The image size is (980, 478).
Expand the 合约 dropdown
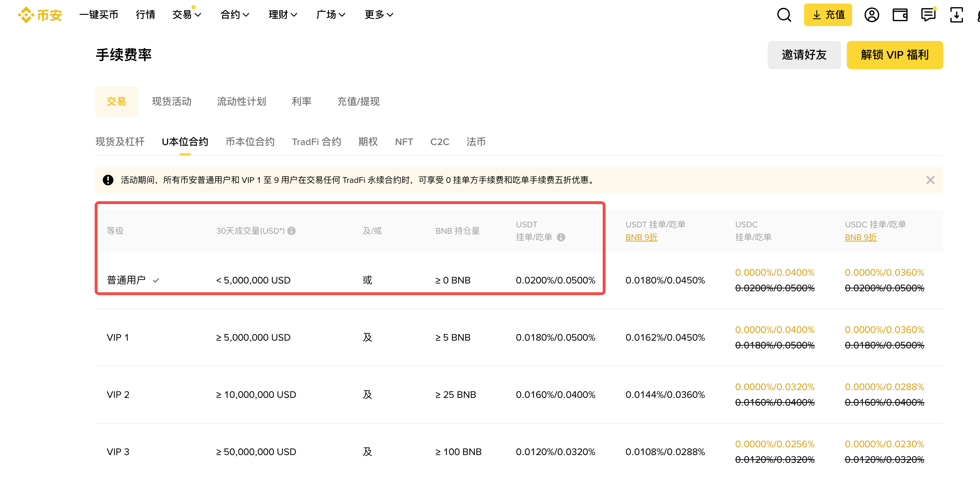click(x=234, y=15)
